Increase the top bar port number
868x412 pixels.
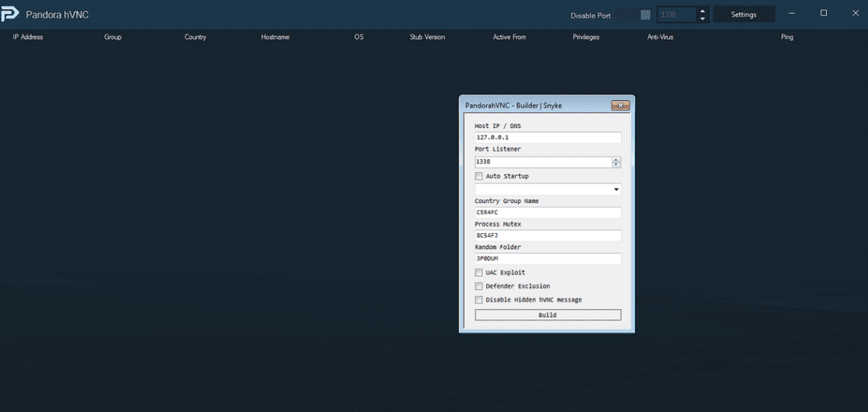(x=702, y=10)
